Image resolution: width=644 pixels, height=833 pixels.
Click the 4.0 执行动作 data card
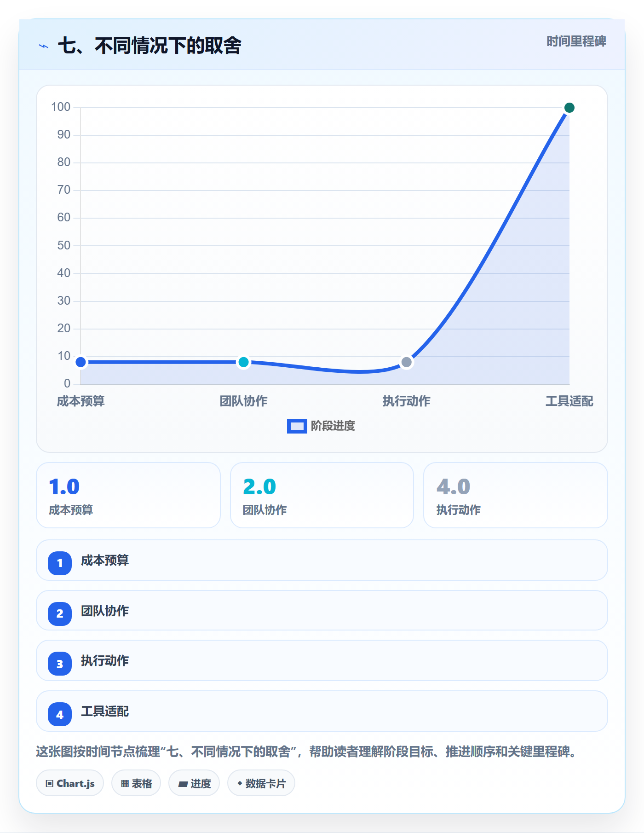pyautogui.click(x=516, y=495)
